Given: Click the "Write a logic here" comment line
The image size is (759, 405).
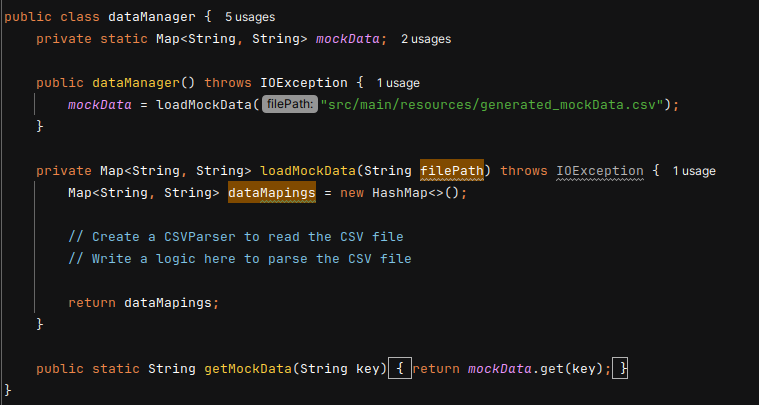Looking at the screenshot, I should point(239,259).
